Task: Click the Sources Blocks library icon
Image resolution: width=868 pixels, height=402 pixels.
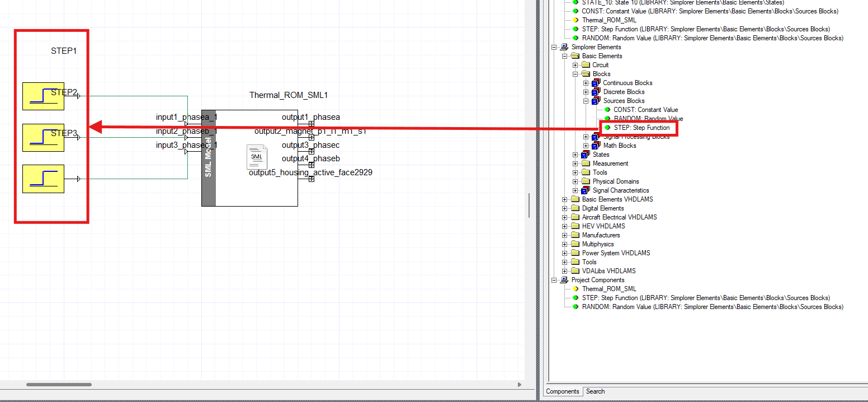Action: (x=596, y=101)
